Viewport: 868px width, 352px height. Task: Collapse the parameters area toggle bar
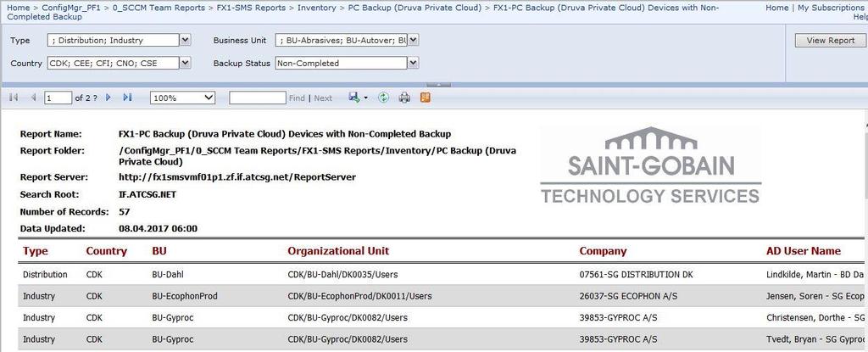click(439, 85)
